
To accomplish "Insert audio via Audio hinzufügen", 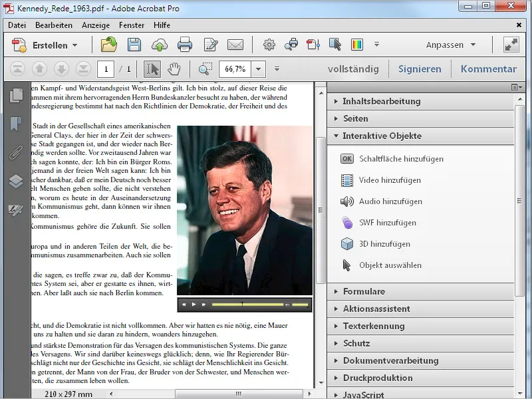I will pos(384,201).
